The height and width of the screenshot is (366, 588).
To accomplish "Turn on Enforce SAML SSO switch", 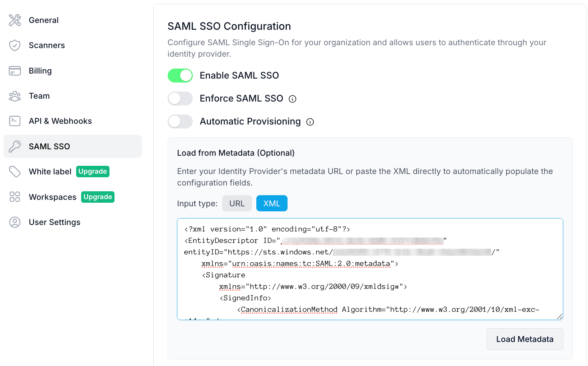I will [x=180, y=99].
